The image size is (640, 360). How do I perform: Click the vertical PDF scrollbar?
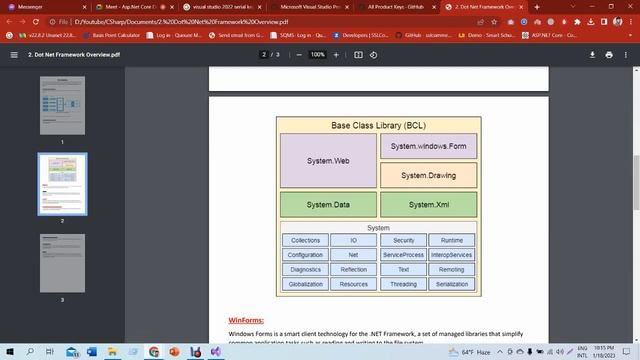pos(636,182)
